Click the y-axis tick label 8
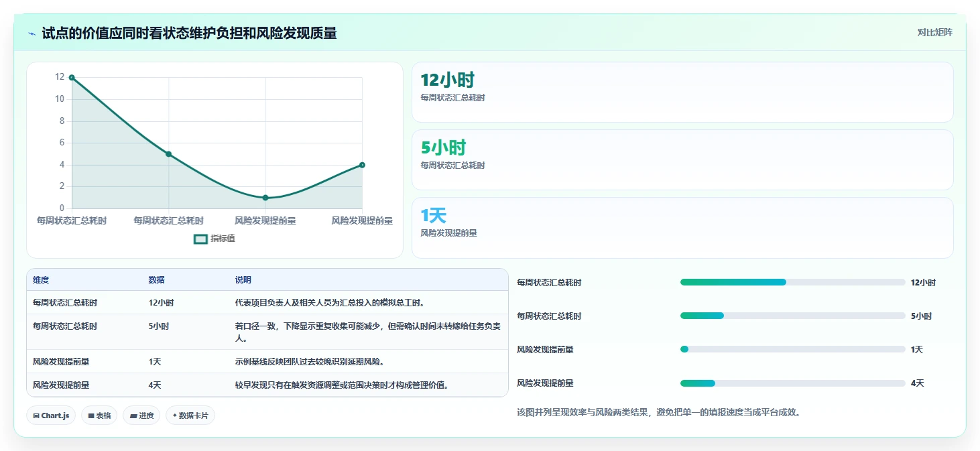Screen dimensions: 980x451 point(62,121)
